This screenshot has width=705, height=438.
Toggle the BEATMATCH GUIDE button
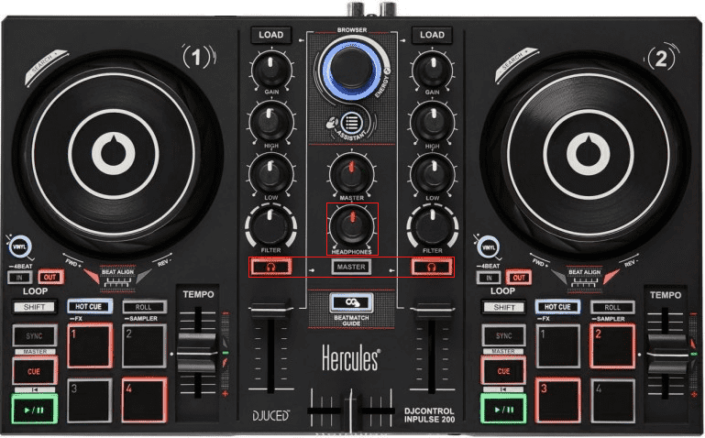coord(351,303)
